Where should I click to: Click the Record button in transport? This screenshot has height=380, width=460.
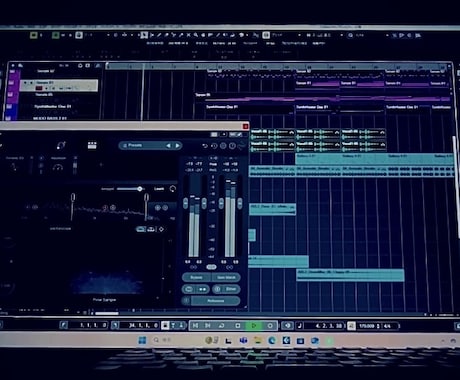click(x=270, y=325)
